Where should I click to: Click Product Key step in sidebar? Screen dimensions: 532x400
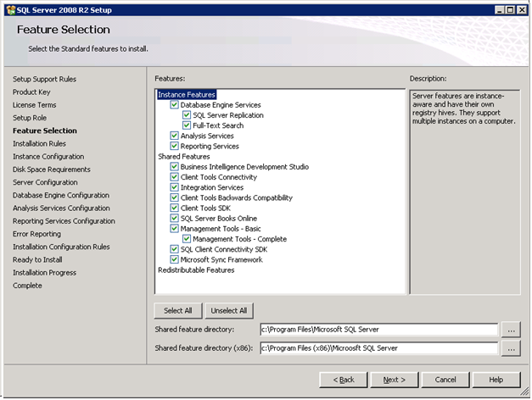(x=31, y=92)
